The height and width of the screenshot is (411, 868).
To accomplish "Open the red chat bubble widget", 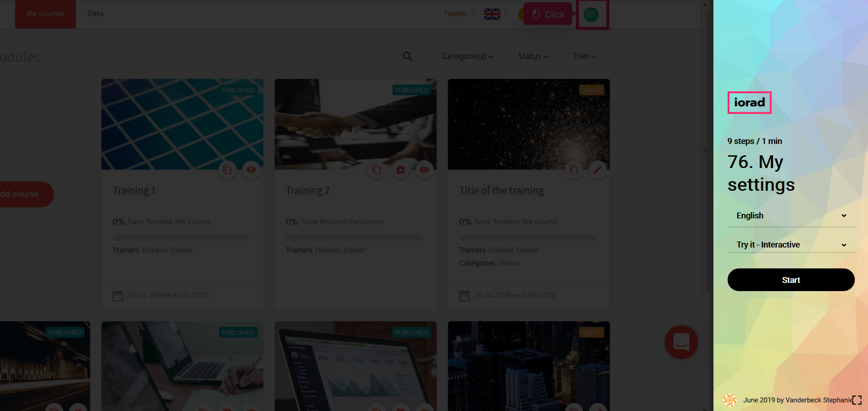I will pos(681,342).
